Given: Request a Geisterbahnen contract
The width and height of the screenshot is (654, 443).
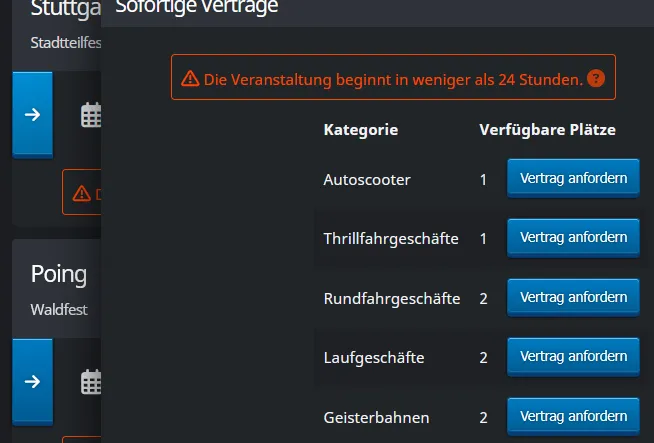Looking at the screenshot, I should point(573,416).
